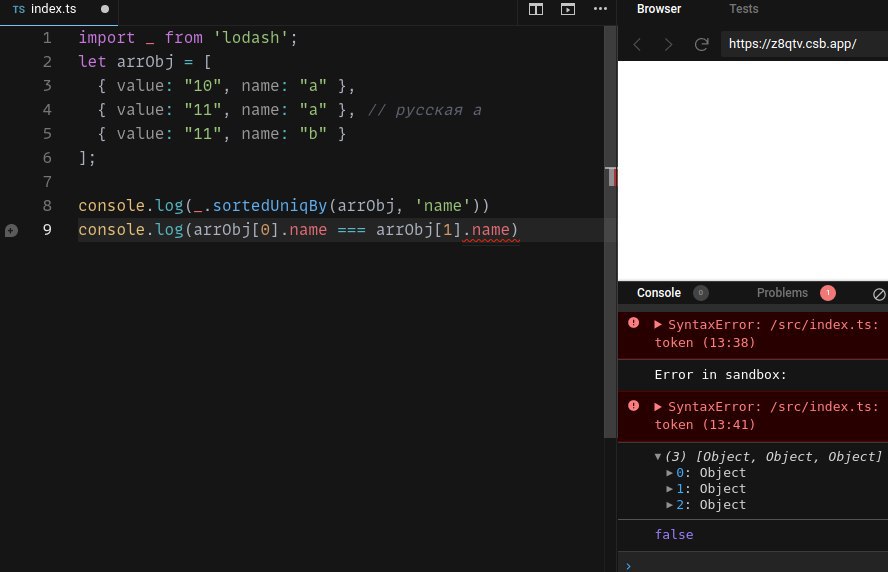Click the 'false' console output
Image resolution: width=888 pixels, height=572 pixels.
[674, 535]
